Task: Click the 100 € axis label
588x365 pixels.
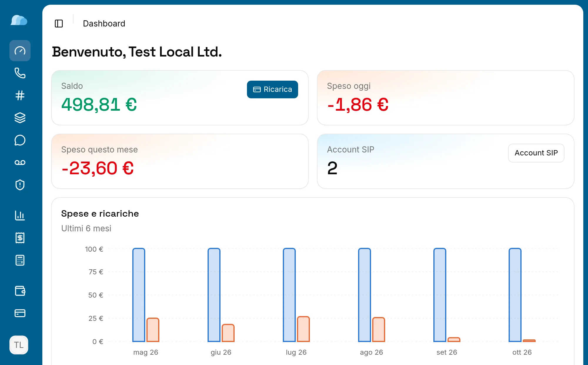Action: tap(94, 249)
